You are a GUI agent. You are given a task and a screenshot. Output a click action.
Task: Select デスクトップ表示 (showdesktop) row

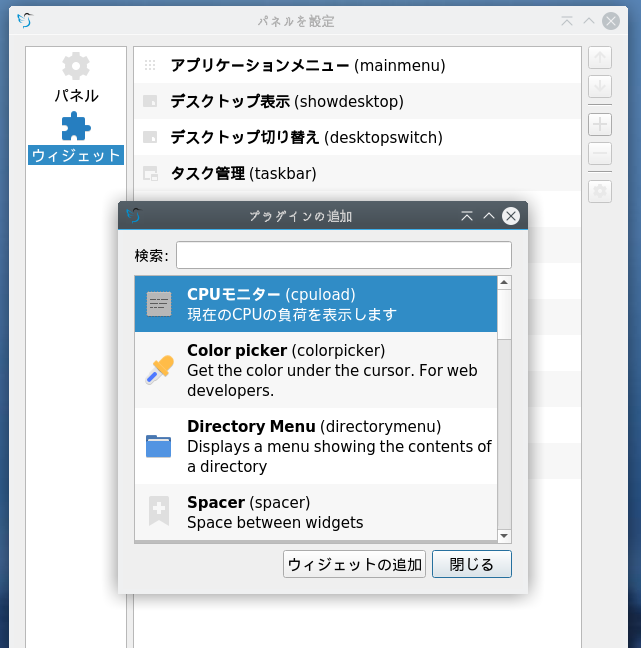click(357, 101)
